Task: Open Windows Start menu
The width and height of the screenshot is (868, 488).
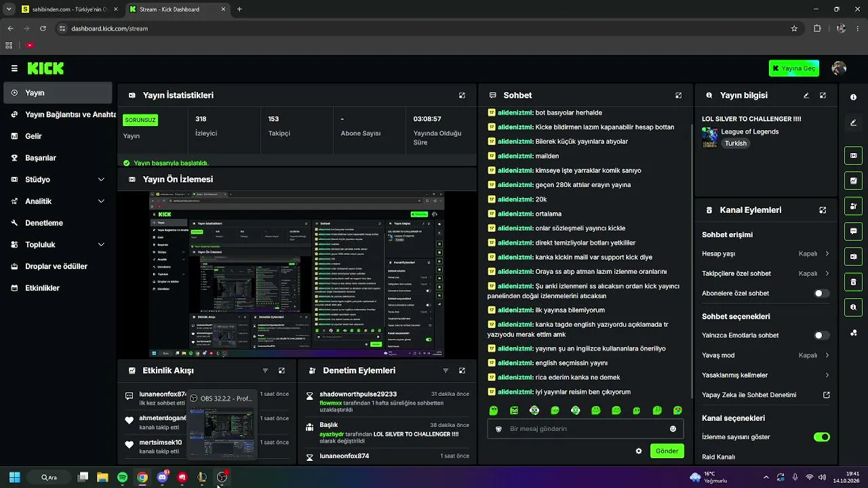Action: 14,477
